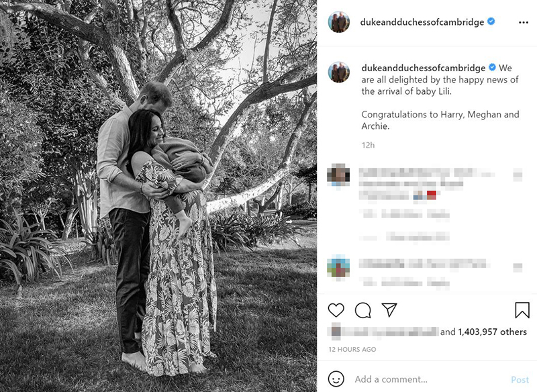This screenshot has height=392, width=537.
Task: Open dukeandduchessofcambridge username in header
Action: 422,22
